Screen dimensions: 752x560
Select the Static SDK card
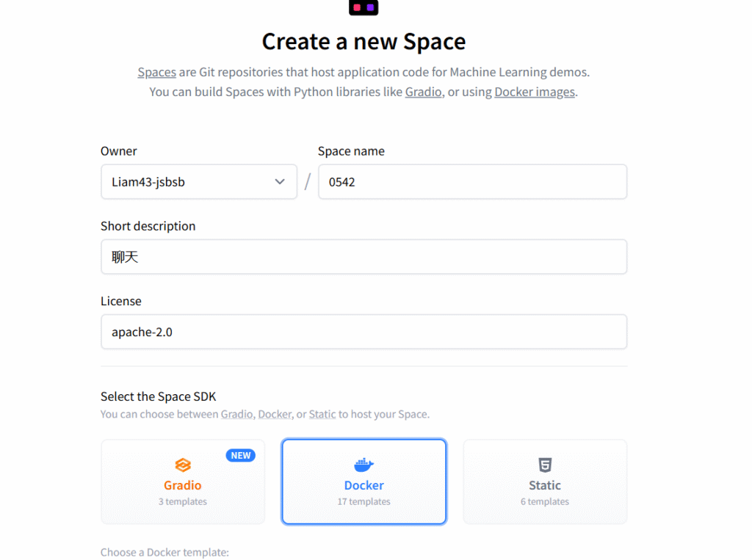tap(545, 481)
